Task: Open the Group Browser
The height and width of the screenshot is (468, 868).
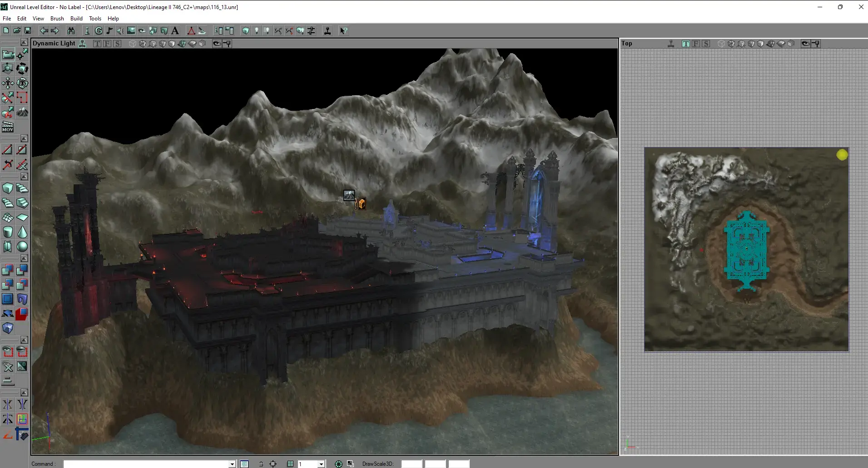Action: [99, 31]
